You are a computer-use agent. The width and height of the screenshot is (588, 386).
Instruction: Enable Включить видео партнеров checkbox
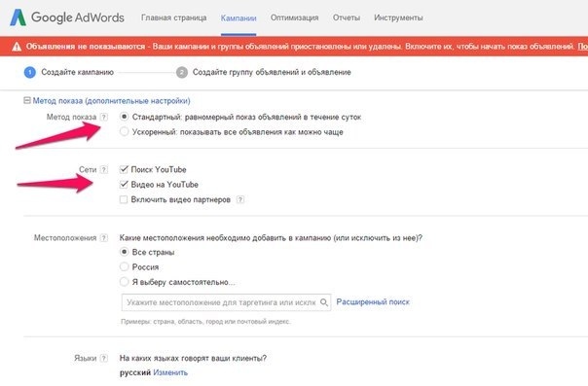click(124, 199)
